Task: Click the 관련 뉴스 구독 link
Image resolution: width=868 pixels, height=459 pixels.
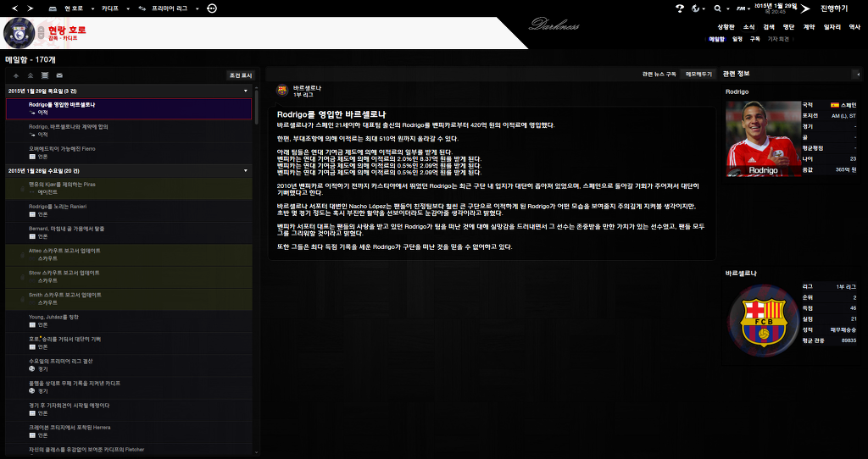Action: click(659, 75)
